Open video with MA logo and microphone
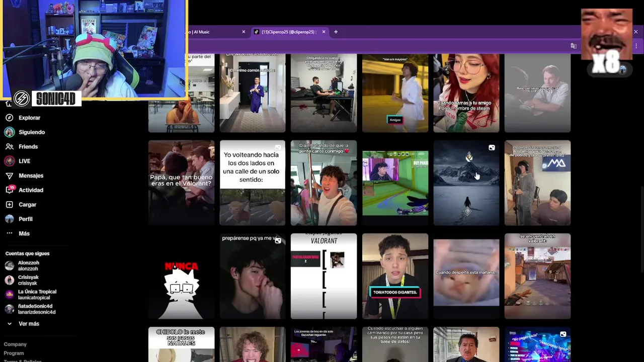Viewport: 644px width, 362px height. click(537, 183)
